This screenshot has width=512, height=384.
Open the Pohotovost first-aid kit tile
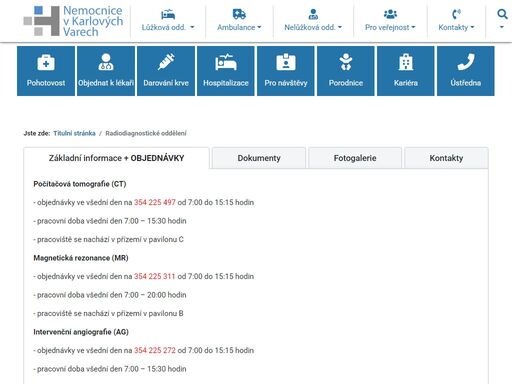[x=46, y=71]
